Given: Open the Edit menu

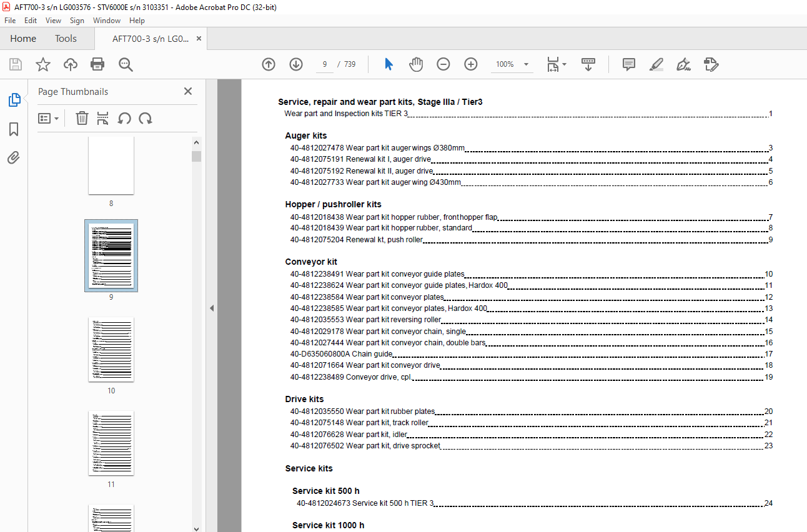Looking at the screenshot, I should [x=31, y=21].
